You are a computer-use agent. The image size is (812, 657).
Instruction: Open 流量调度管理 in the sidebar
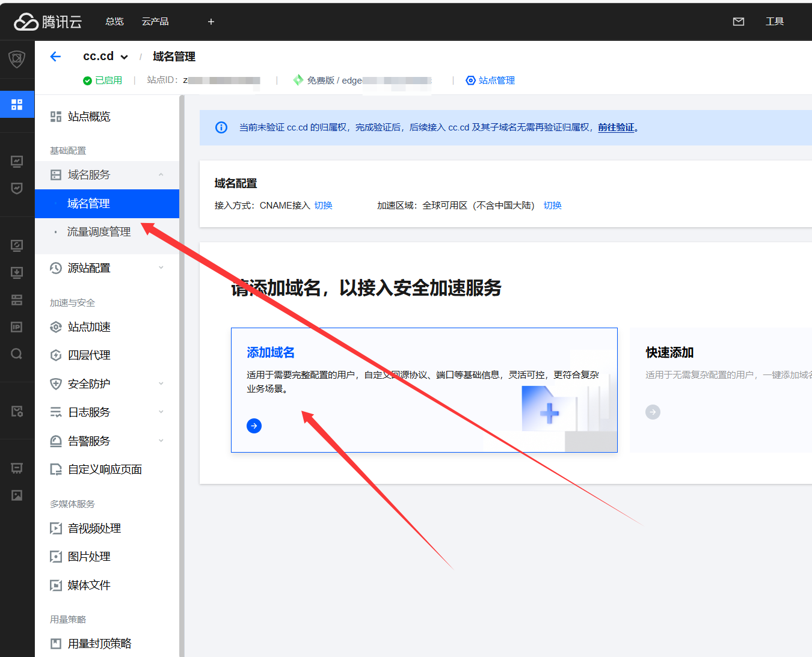click(99, 232)
